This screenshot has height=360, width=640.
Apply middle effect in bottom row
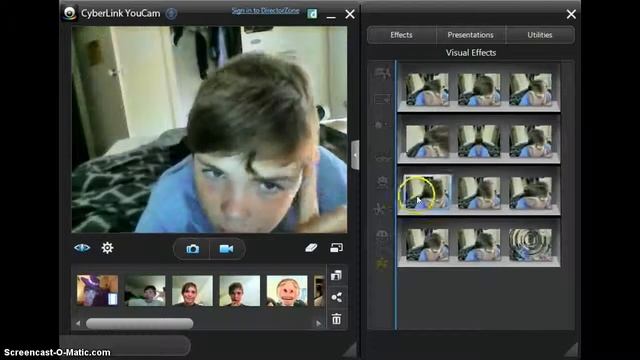point(479,244)
